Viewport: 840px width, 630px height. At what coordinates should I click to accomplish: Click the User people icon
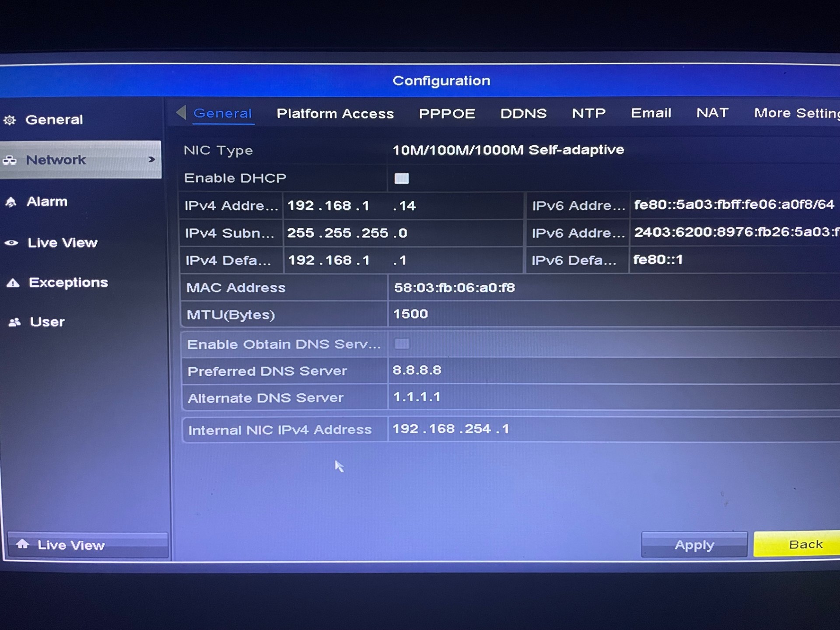14,322
